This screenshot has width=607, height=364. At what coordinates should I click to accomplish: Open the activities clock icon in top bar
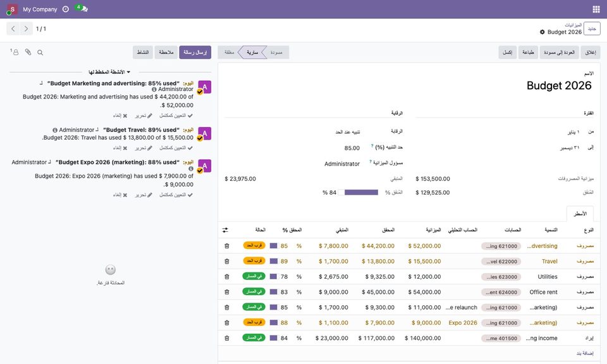(66, 9)
